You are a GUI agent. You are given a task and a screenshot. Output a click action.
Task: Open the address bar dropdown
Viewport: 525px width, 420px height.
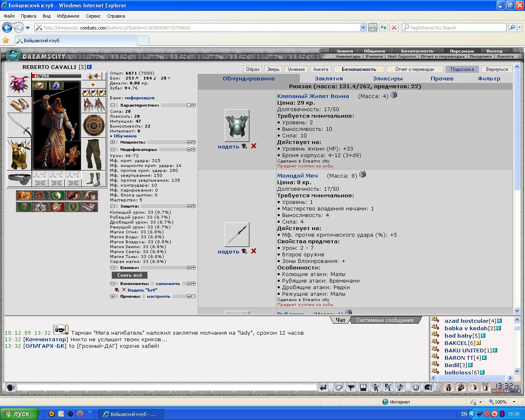(363, 27)
